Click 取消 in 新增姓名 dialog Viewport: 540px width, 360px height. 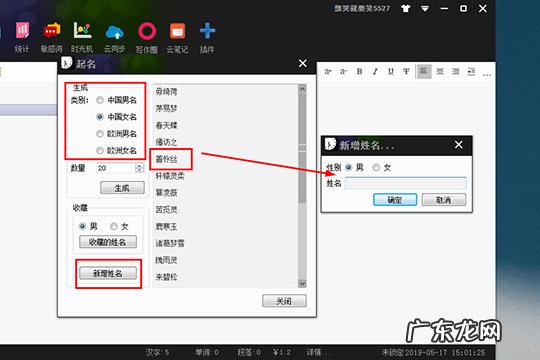[x=444, y=200]
